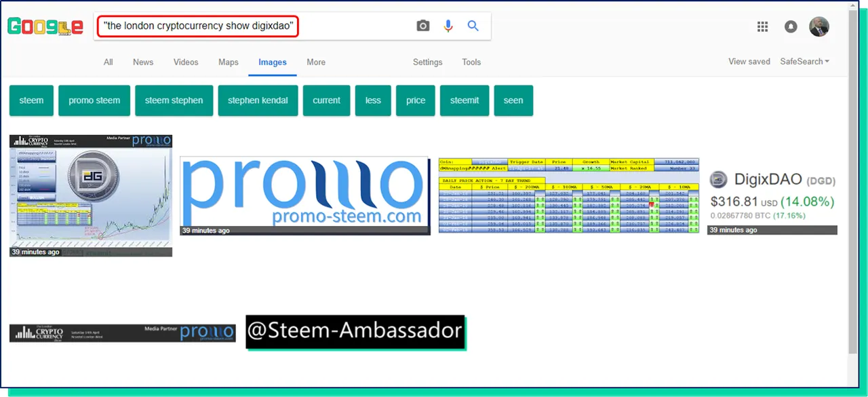Filter by the steem chip
Viewport: 868px width, 397px height.
[x=31, y=100]
